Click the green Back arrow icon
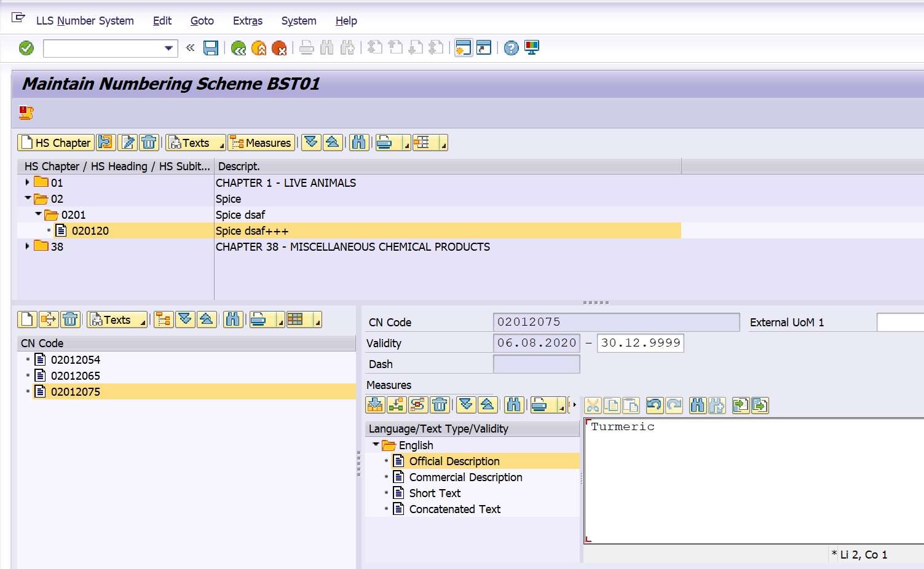Image resolution: width=924 pixels, height=569 pixels. point(239,48)
